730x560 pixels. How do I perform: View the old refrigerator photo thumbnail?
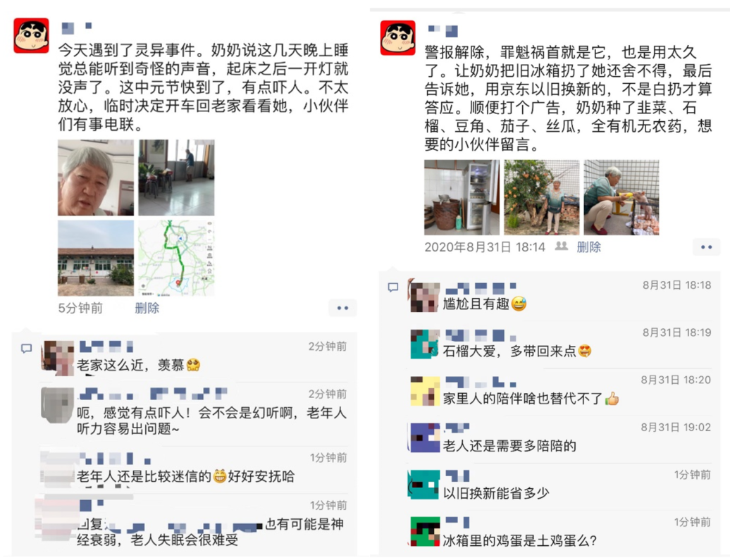pyautogui.click(x=462, y=197)
